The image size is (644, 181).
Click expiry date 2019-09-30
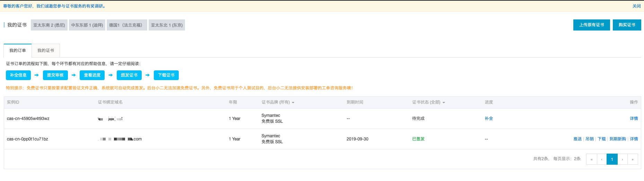pos(357,139)
